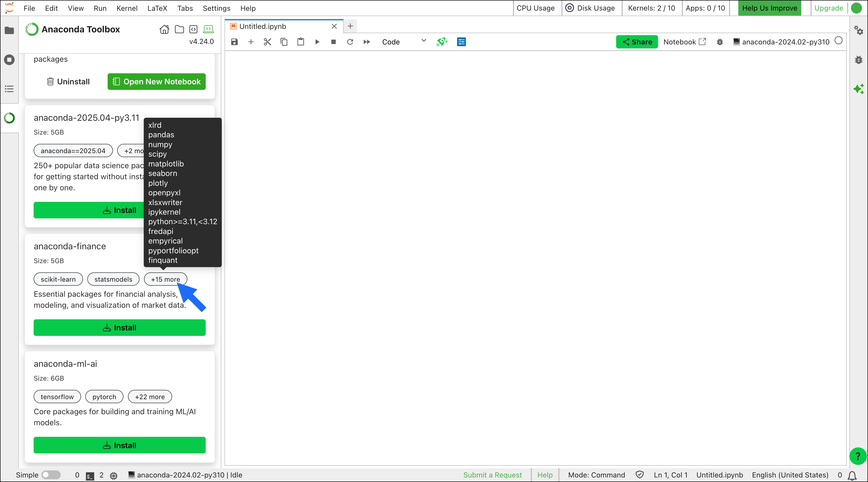The width and height of the screenshot is (868, 482).
Task: Open the running kernels sidebar icon
Action: pyautogui.click(x=9, y=60)
